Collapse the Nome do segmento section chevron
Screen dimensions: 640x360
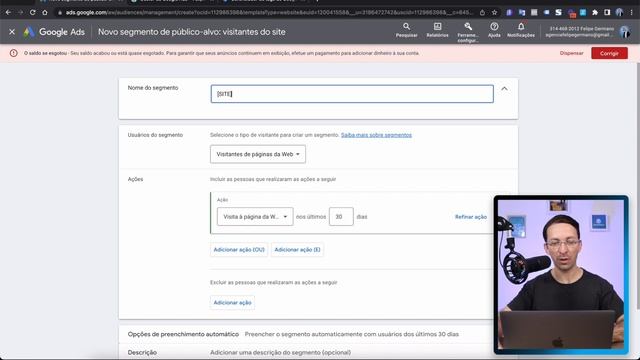pyautogui.click(x=504, y=89)
